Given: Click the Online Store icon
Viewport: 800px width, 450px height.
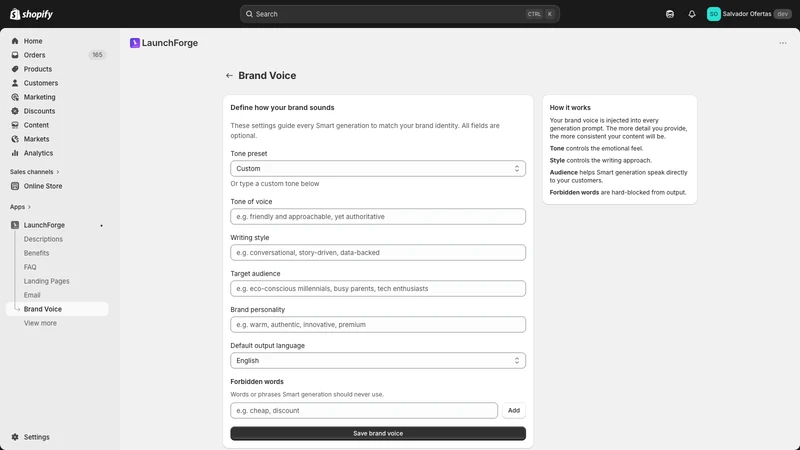Looking at the screenshot, I should 15,186.
